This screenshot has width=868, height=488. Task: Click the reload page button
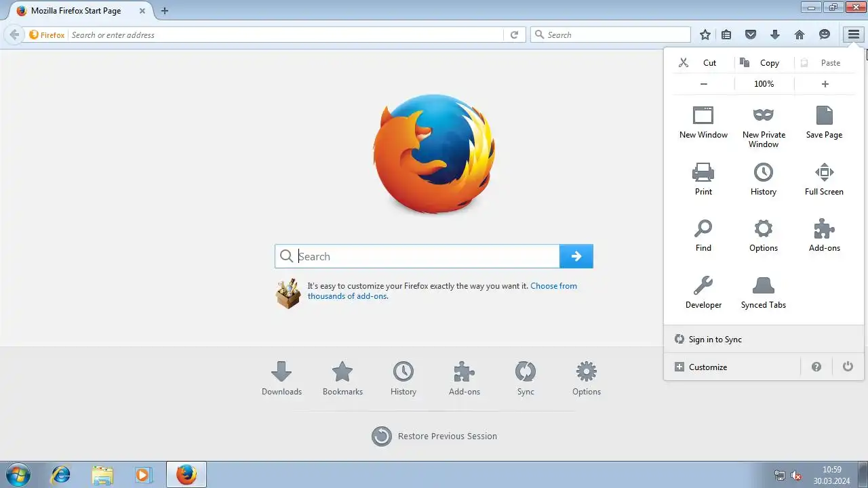[515, 35]
